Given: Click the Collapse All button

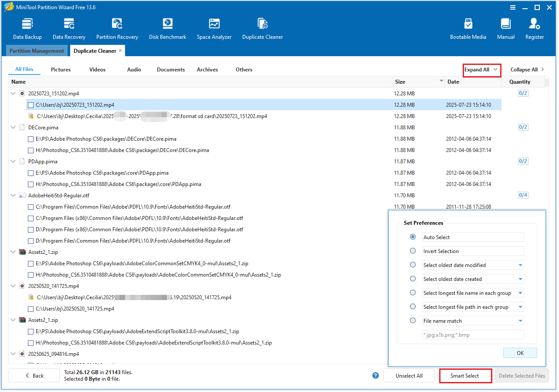Looking at the screenshot, I should pyautogui.click(x=528, y=70).
